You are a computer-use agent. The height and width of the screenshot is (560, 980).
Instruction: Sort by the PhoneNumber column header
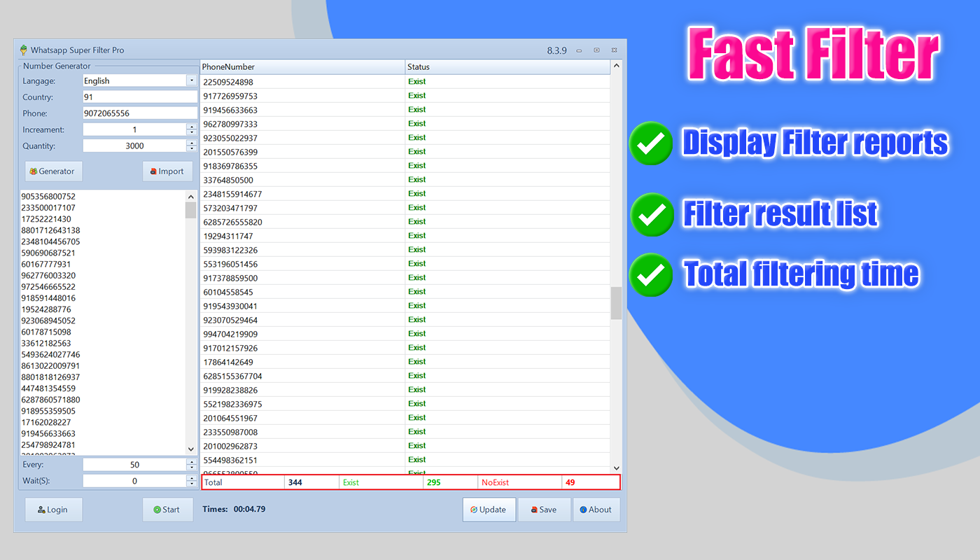click(x=302, y=67)
